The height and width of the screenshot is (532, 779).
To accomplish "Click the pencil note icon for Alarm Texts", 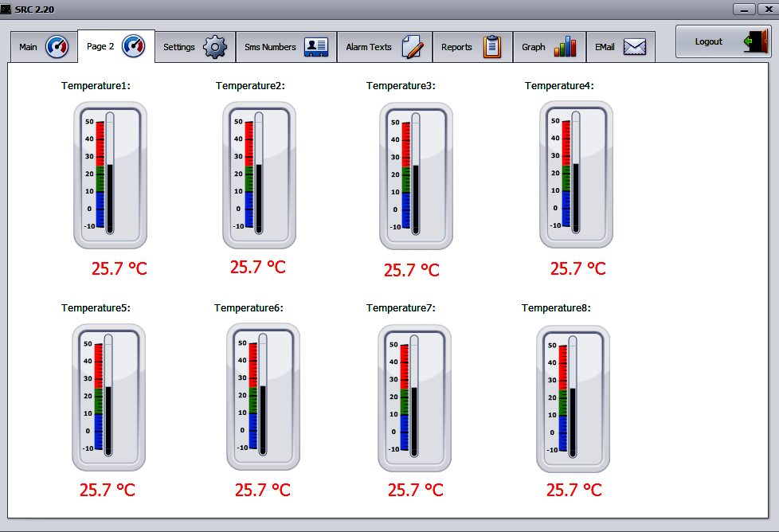I will click(x=413, y=47).
